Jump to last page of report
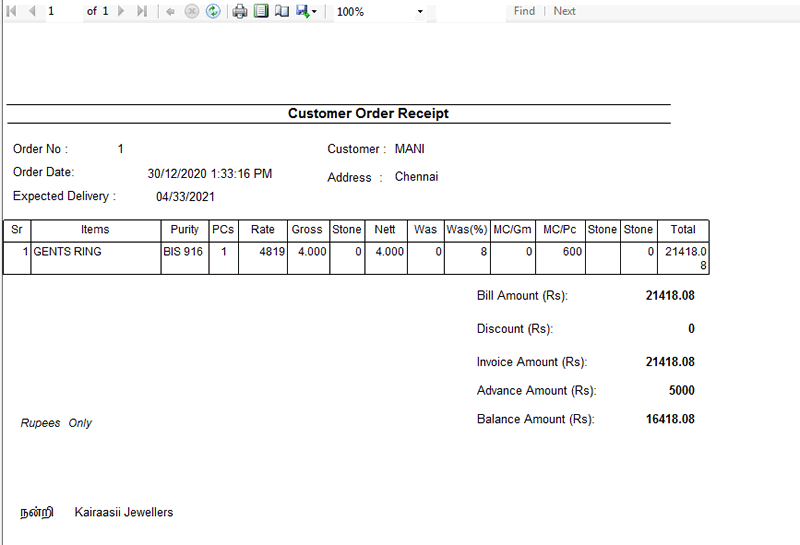The width and height of the screenshot is (800, 545). [x=142, y=11]
